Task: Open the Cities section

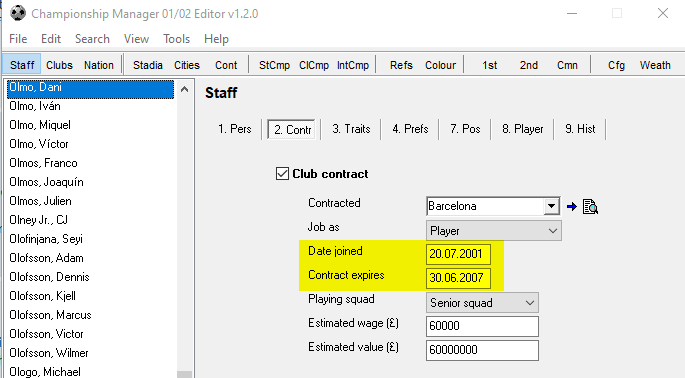Action: click(187, 65)
